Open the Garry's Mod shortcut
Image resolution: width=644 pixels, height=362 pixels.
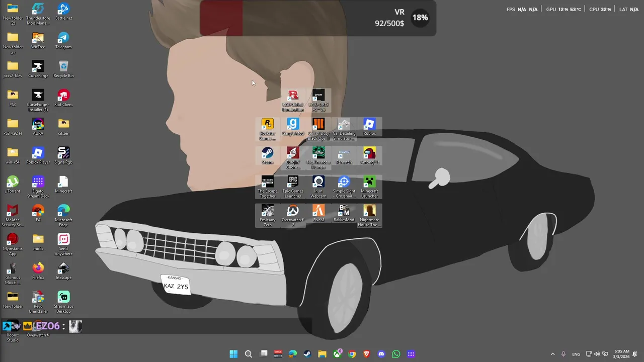pos(293,127)
